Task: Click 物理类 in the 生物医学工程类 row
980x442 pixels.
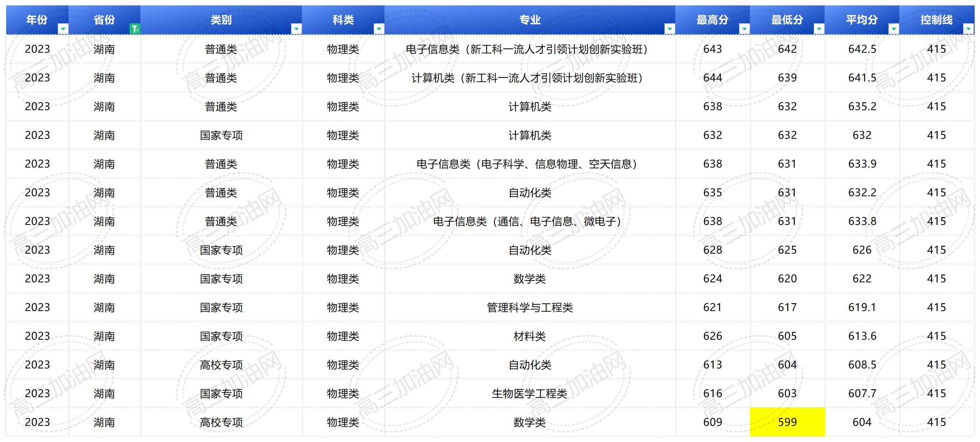Action: 343,394
